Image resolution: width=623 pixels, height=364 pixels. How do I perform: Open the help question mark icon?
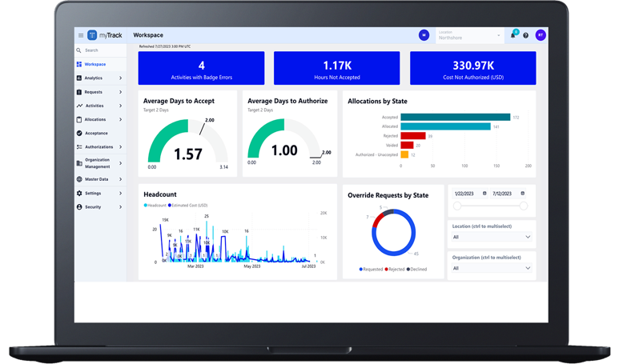coord(525,35)
